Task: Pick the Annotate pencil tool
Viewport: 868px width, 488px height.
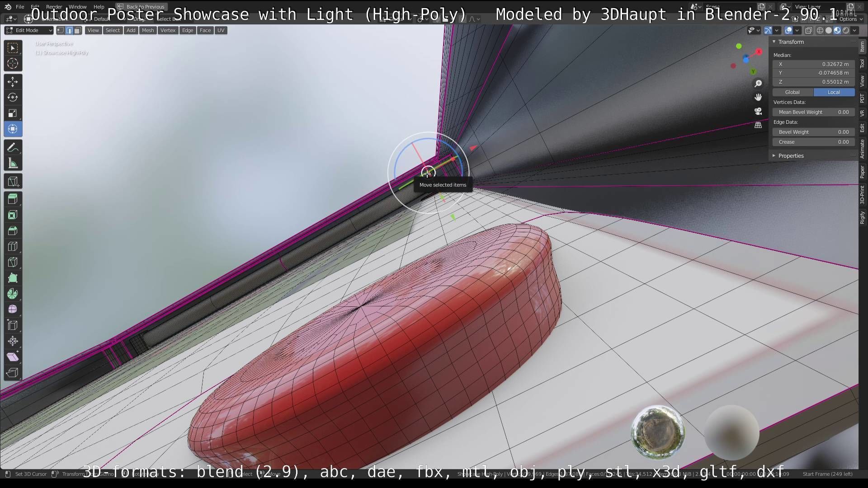Action: 13,148
